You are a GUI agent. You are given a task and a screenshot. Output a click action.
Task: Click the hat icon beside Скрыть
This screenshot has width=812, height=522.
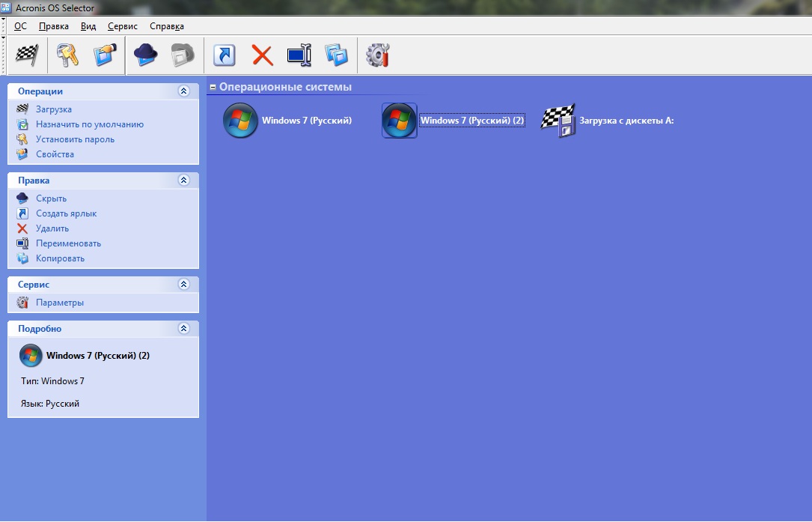(22, 198)
